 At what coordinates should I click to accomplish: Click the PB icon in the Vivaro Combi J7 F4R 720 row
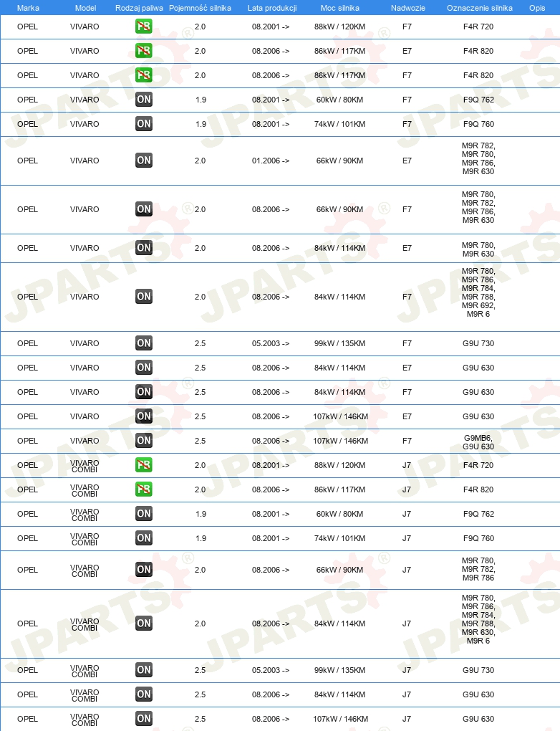[143, 465]
